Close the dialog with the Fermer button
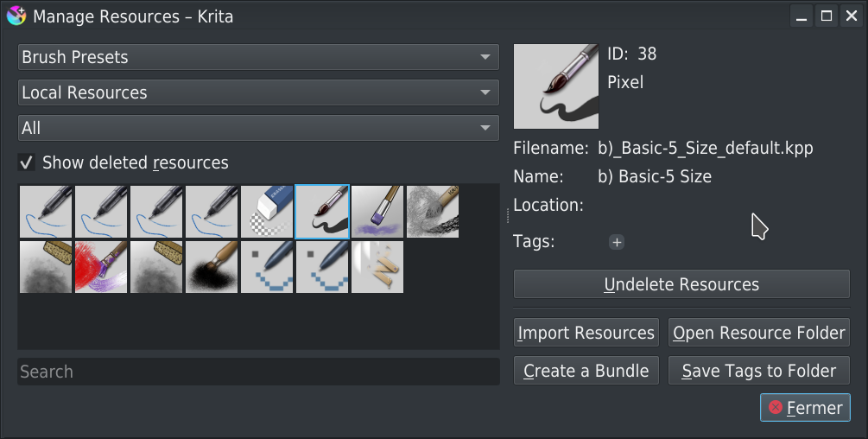868x439 pixels. coord(805,407)
